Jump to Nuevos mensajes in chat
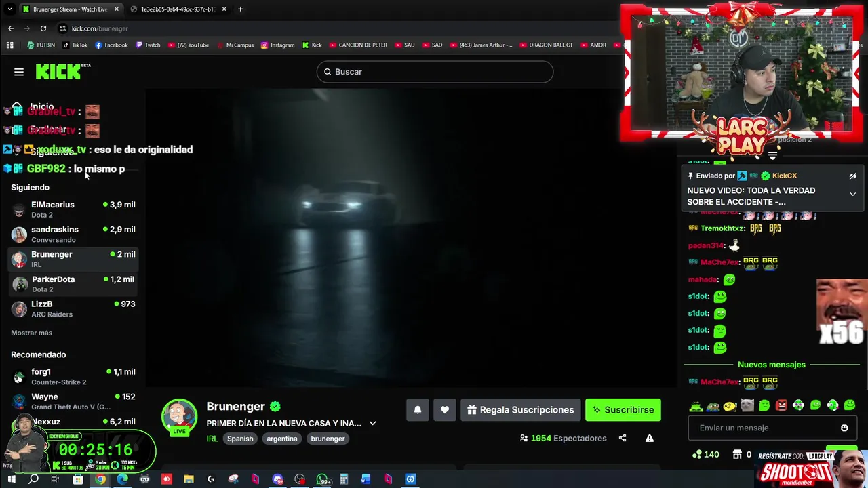Viewport: 868px width, 488px height. coord(772,365)
